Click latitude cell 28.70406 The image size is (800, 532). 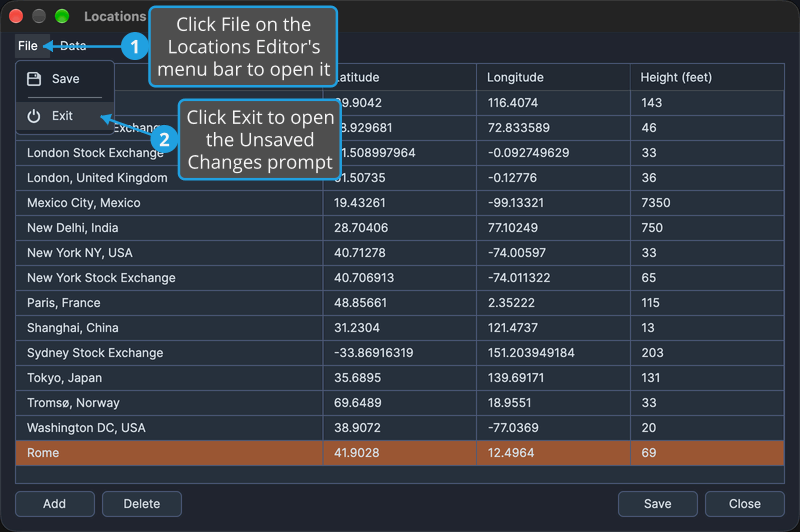pos(399,228)
